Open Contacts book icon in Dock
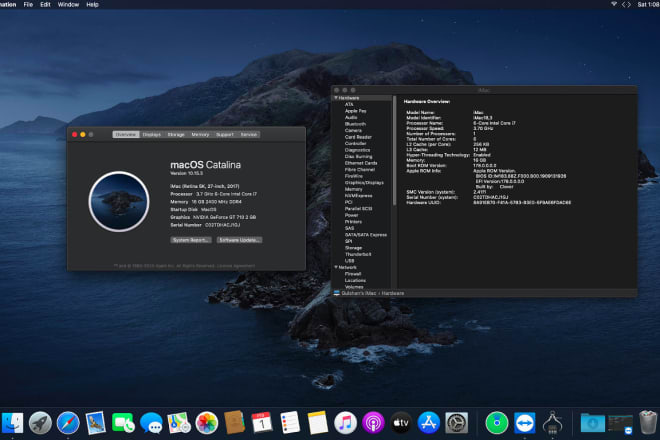Viewport: 660px width, 440px height. pyautogui.click(x=234, y=422)
